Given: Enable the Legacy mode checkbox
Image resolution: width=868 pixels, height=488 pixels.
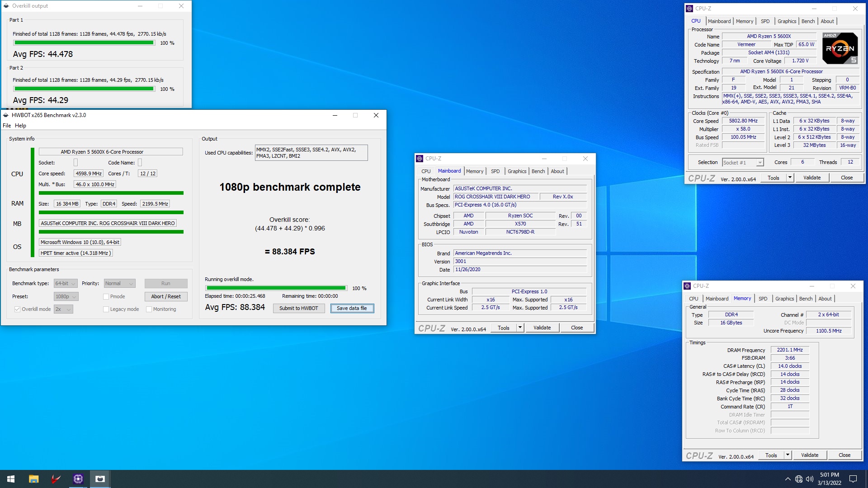Looking at the screenshot, I should [106, 310].
